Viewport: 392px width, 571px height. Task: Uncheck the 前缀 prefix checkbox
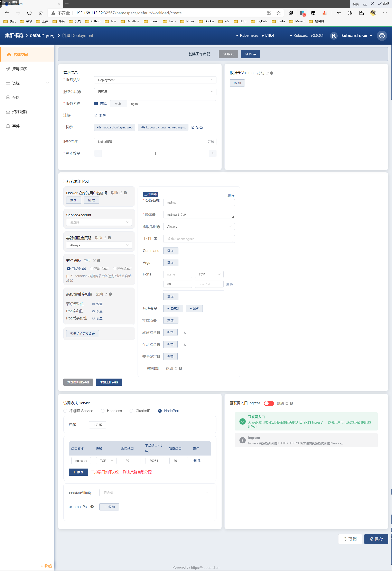(x=96, y=104)
